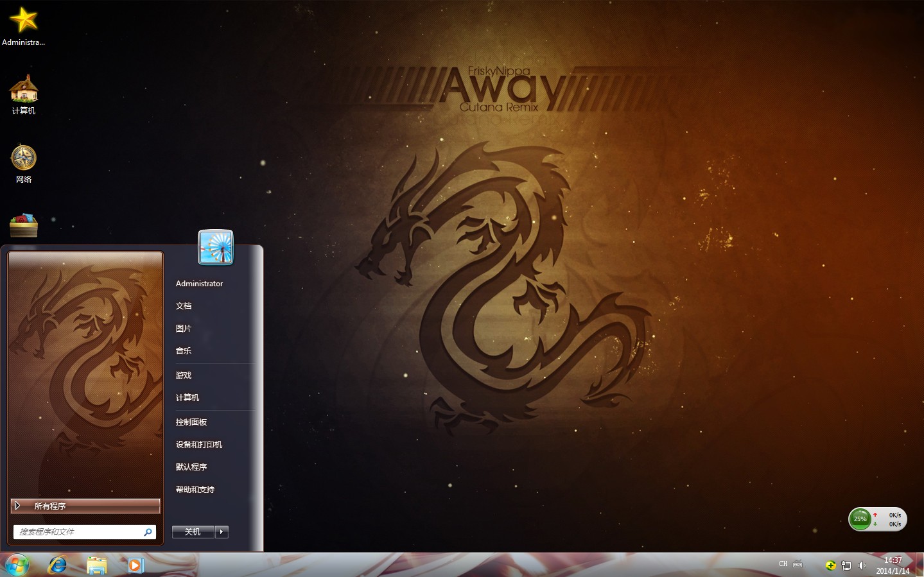Viewport: 924px width, 577px height.
Task: Open 音乐 in the Start menu
Action: 184,351
